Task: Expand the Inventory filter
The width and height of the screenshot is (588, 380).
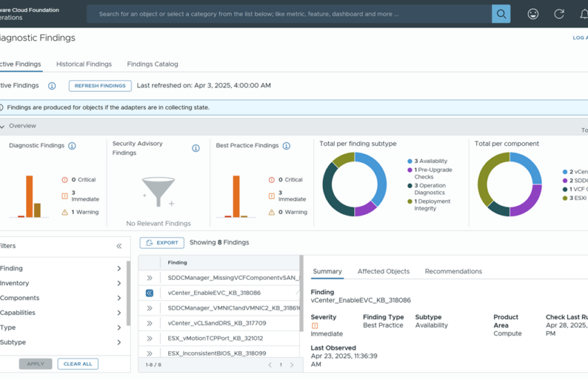Action: point(119,283)
